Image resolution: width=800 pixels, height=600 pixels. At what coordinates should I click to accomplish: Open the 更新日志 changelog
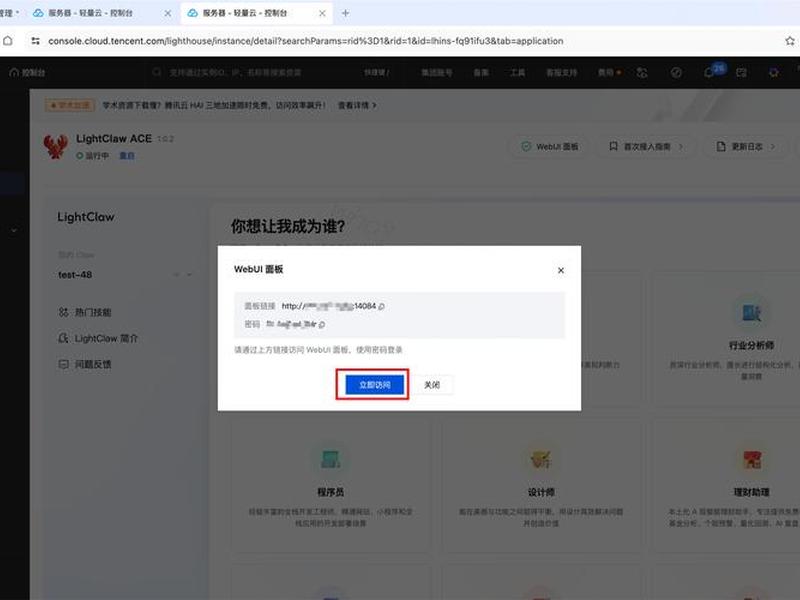746,146
